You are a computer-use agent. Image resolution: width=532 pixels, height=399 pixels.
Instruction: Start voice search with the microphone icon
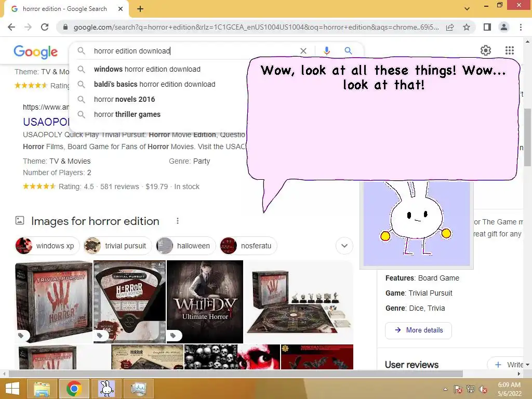coord(326,51)
